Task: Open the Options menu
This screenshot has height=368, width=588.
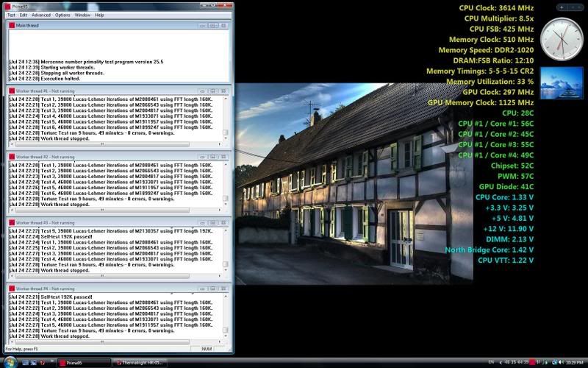Action: pos(63,15)
